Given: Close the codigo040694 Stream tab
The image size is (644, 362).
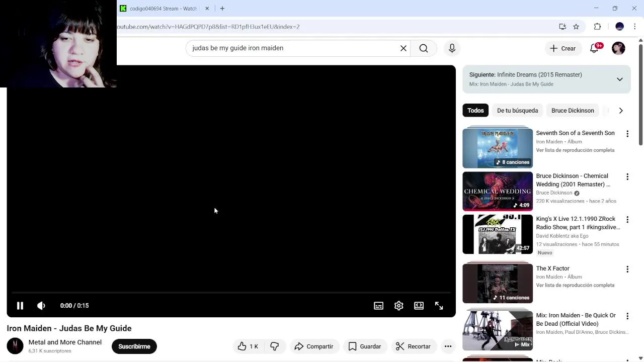Looking at the screenshot, I should coord(207,9).
